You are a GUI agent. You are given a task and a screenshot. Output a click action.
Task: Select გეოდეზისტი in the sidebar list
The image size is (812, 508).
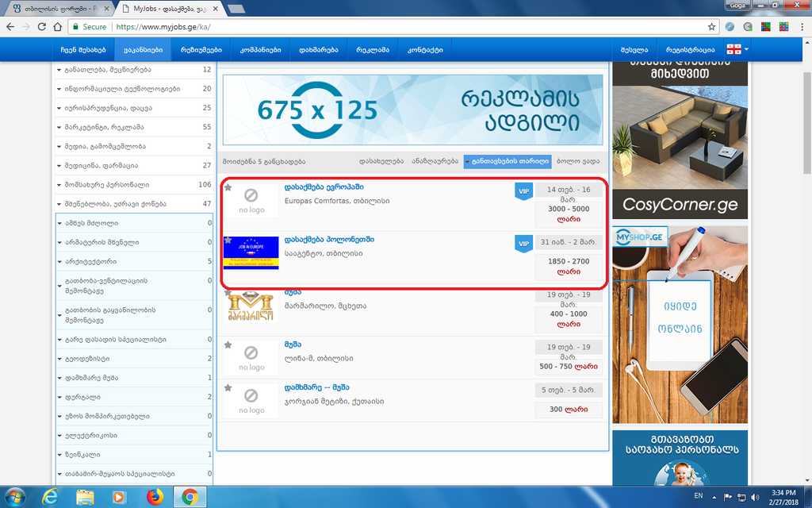coord(87,359)
